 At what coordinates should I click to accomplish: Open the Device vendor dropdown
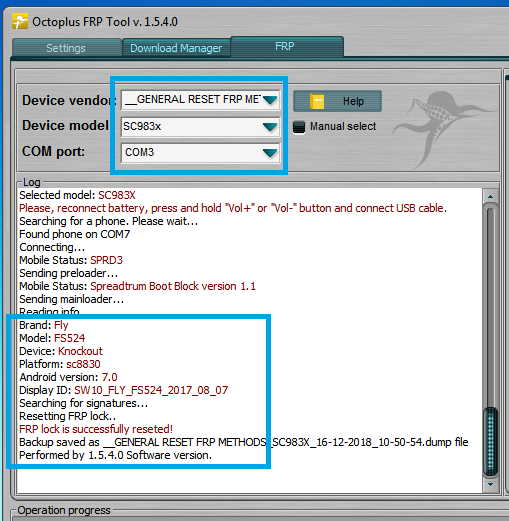(201, 100)
